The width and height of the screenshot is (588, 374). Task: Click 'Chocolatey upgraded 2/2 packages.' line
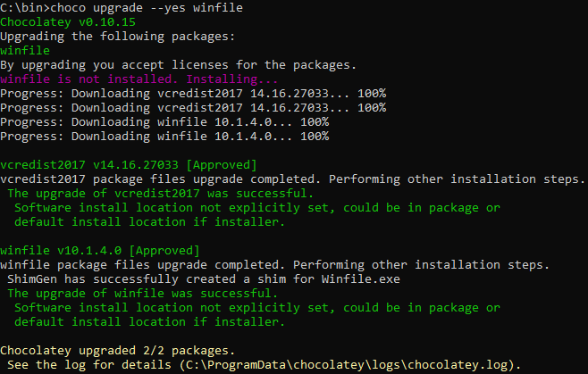[x=118, y=351]
